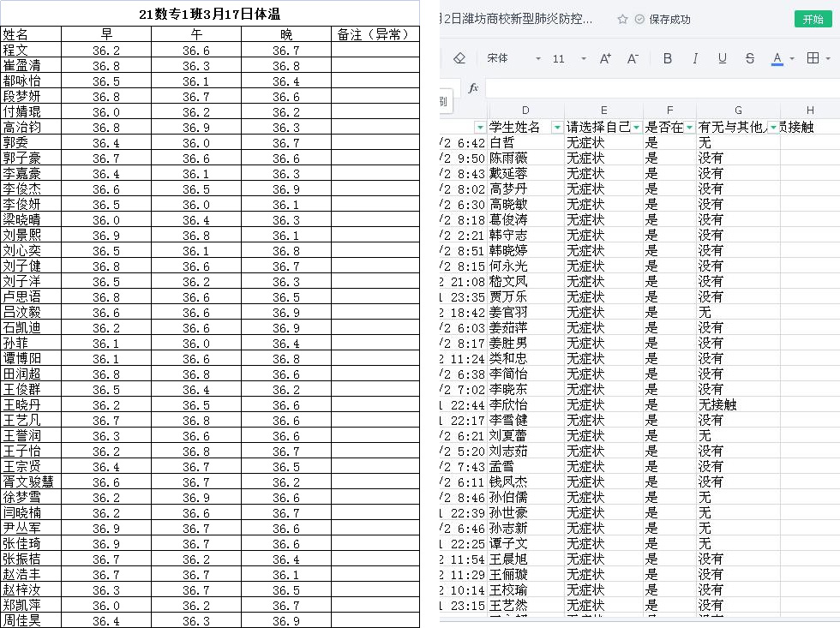The image size is (840, 628).
Task: Select column D header
Action: coord(525,111)
